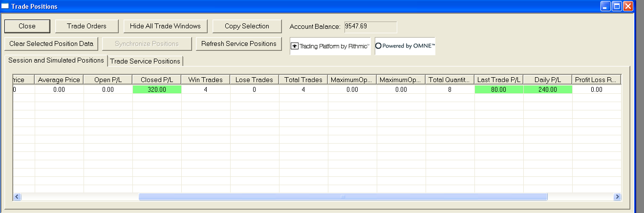Click the Lose Trades column header

click(x=255, y=80)
